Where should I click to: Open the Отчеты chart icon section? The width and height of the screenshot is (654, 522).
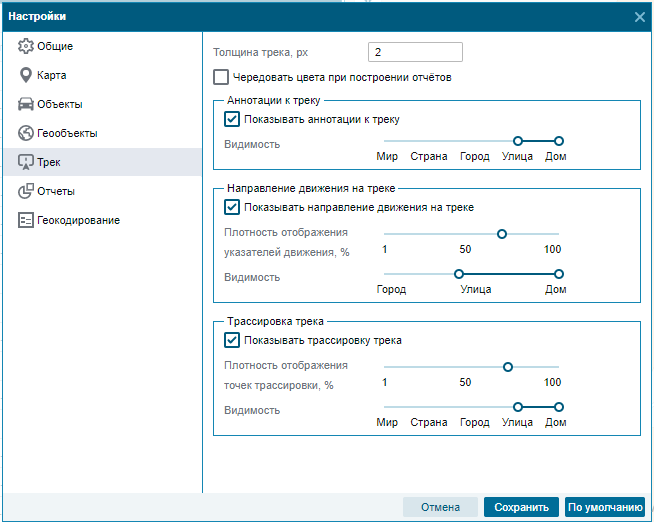(x=25, y=191)
